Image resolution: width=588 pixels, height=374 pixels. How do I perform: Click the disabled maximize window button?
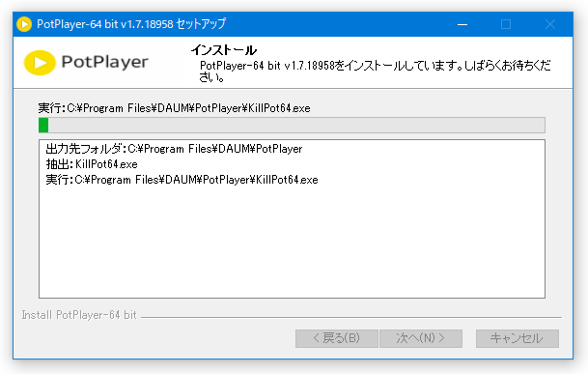[x=506, y=24]
